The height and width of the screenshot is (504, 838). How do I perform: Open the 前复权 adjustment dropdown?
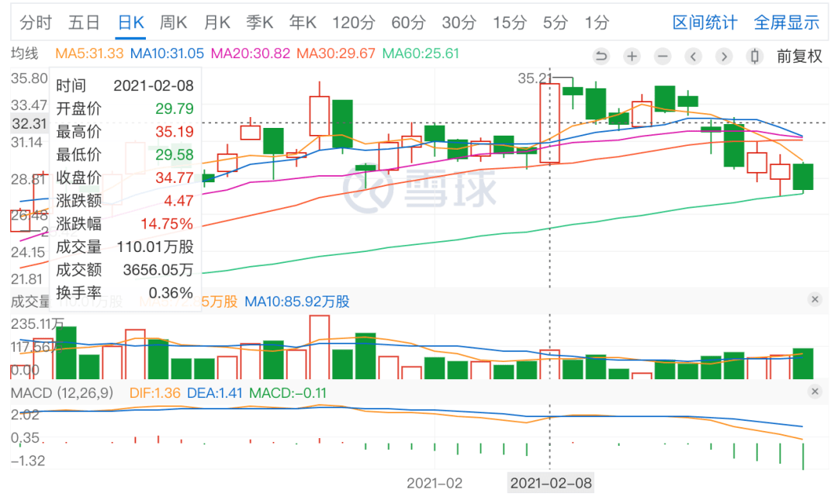(x=799, y=56)
